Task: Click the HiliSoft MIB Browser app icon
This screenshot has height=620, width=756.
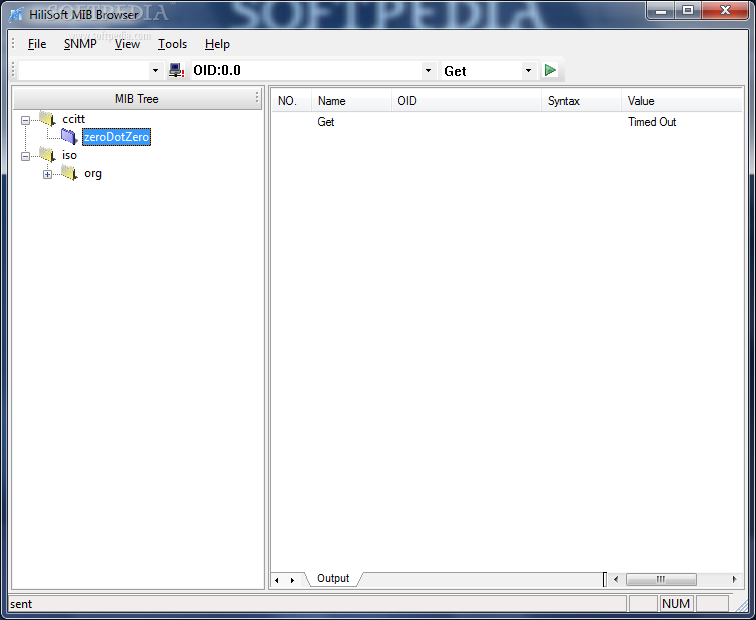Action: [x=16, y=14]
